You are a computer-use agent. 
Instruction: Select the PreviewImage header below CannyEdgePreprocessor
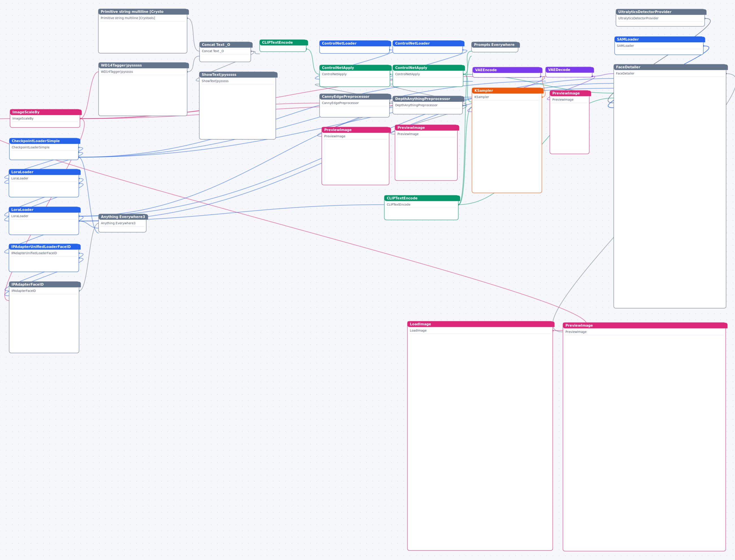tap(356, 130)
